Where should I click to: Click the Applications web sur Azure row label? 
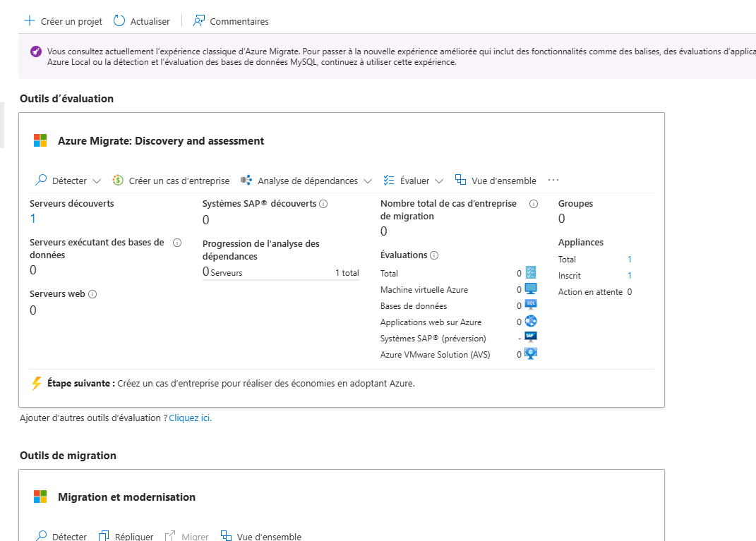431,322
